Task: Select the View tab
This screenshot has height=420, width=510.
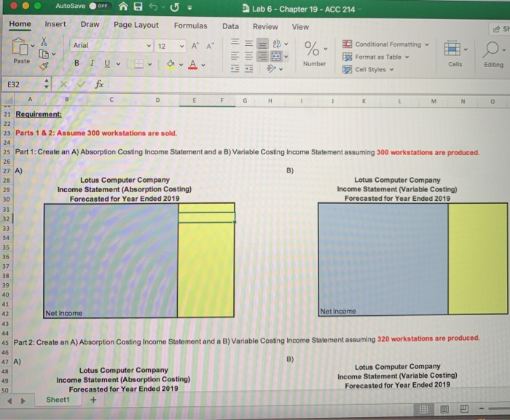Action: click(x=300, y=27)
